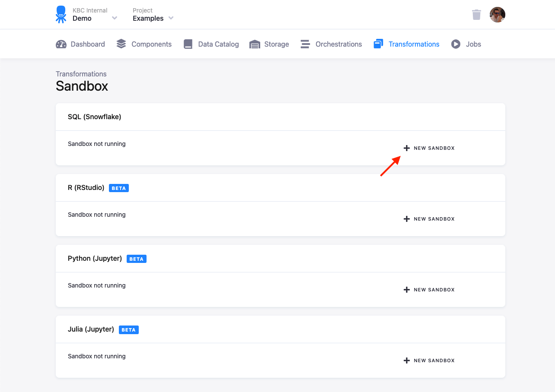This screenshot has width=555, height=392.
Task: Open the trash bin icon
Action: click(x=476, y=15)
